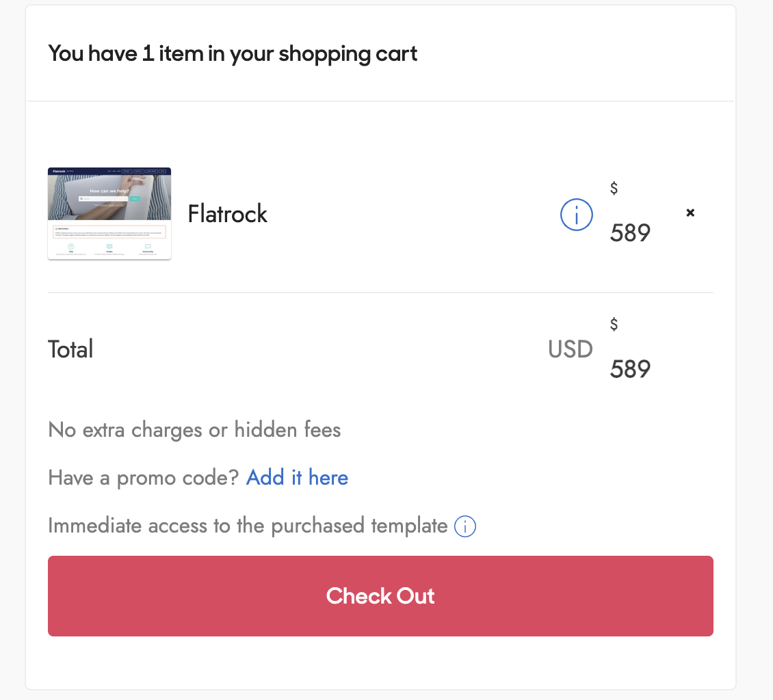Click the FAQ icon in Flatrock preview
This screenshot has width=773, height=700.
71,246
